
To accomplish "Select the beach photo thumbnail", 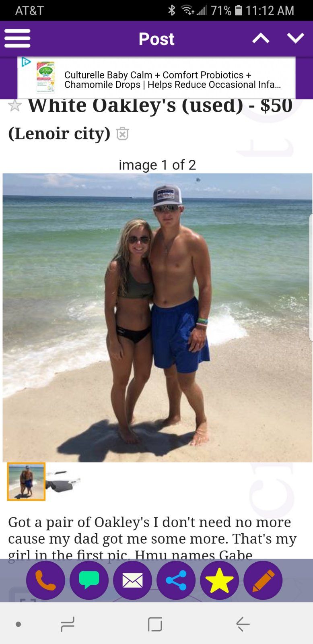I will point(26,481).
